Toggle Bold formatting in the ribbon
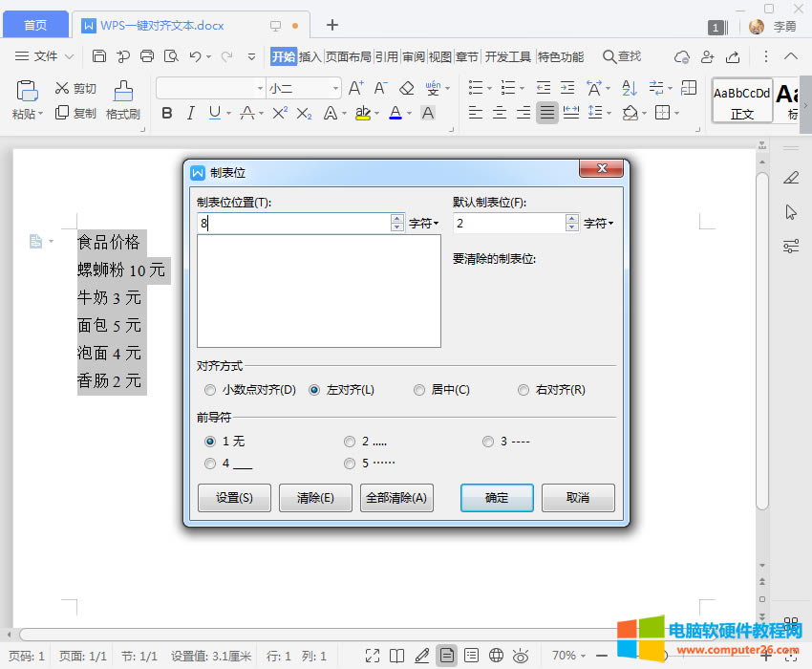The height and width of the screenshot is (669, 812). (167, 114)
